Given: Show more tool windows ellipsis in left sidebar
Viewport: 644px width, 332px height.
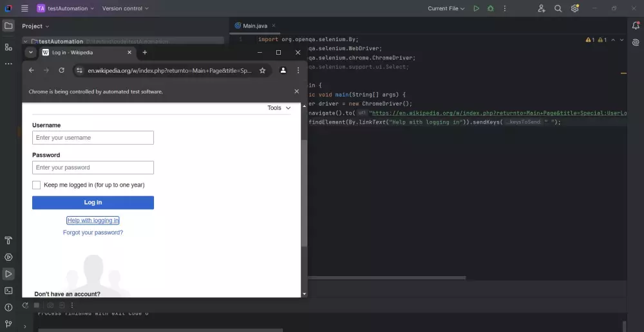Looking at the screenshot, I should click(x=8, y=64).
